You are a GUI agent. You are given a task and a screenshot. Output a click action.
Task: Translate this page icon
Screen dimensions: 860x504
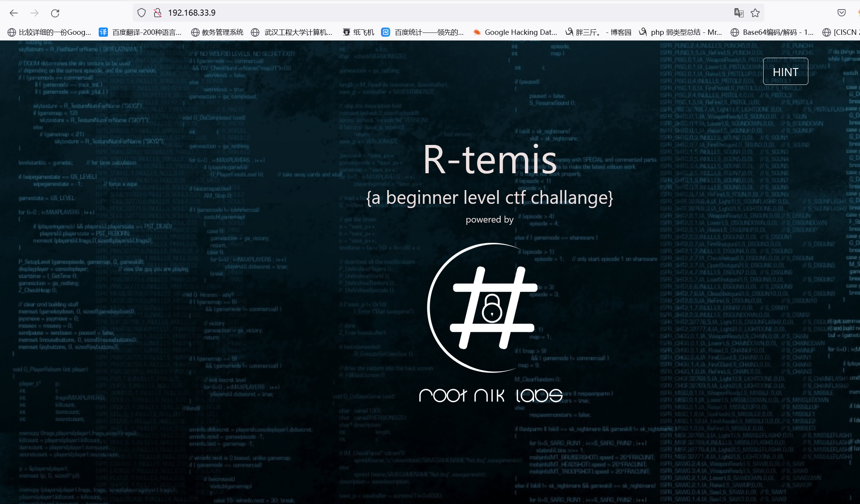739,13
